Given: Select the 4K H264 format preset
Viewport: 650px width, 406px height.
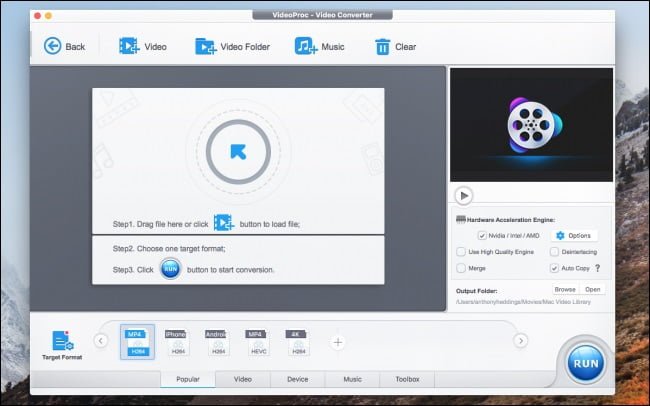Looking at the screenshot, I should [296, 342].
